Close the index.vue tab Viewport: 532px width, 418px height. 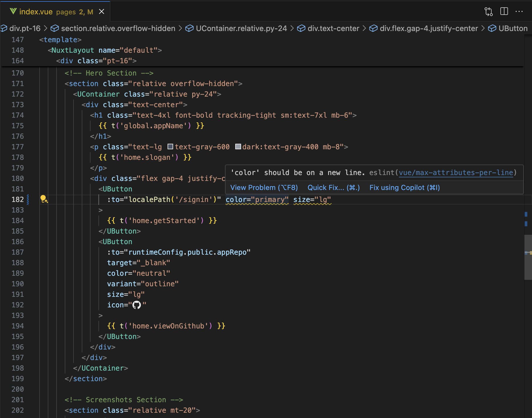(x=102, y=11)
